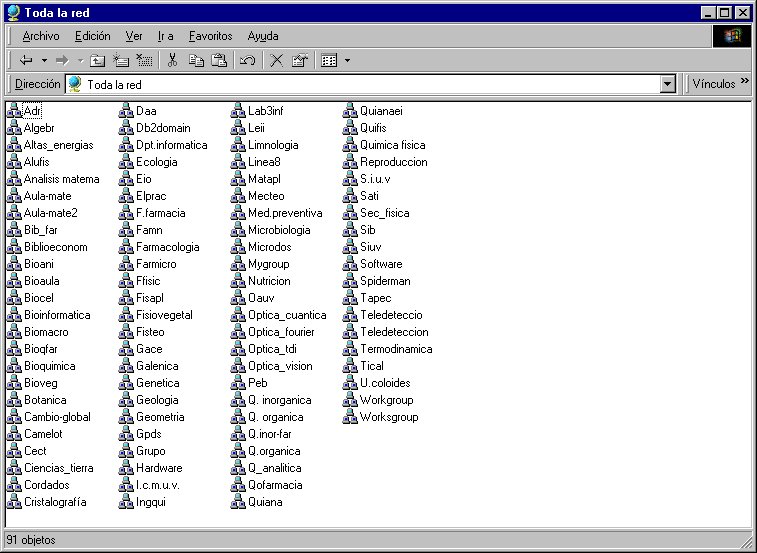Copy selection with the Copy icon

click(196, 60)
